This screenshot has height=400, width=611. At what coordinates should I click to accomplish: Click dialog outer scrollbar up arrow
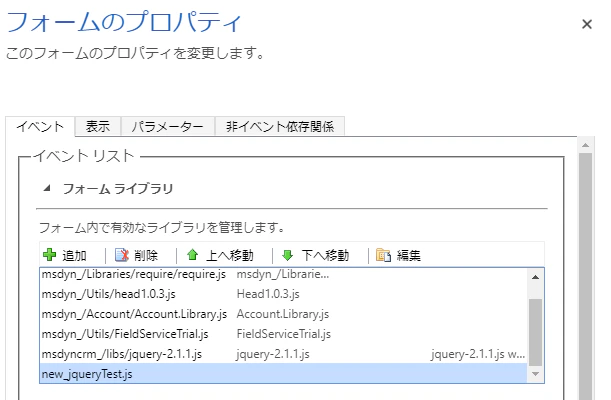click(585, 145)
